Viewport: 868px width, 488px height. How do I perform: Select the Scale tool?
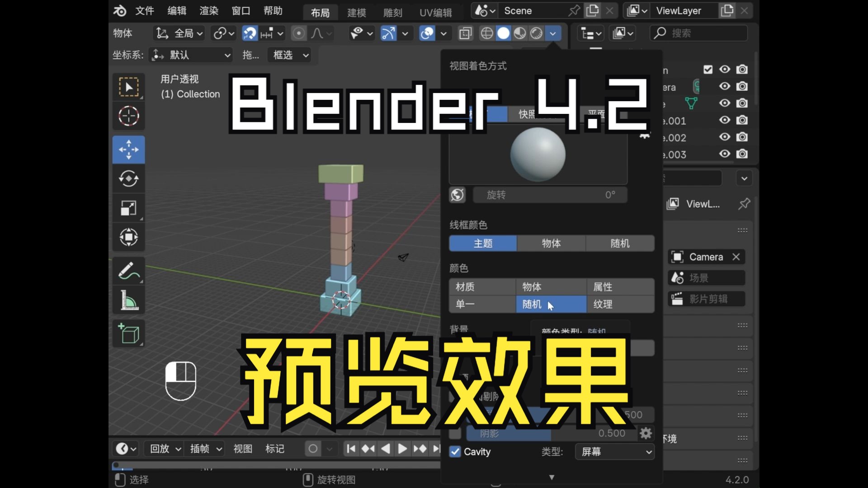click(x=129, y=208)
